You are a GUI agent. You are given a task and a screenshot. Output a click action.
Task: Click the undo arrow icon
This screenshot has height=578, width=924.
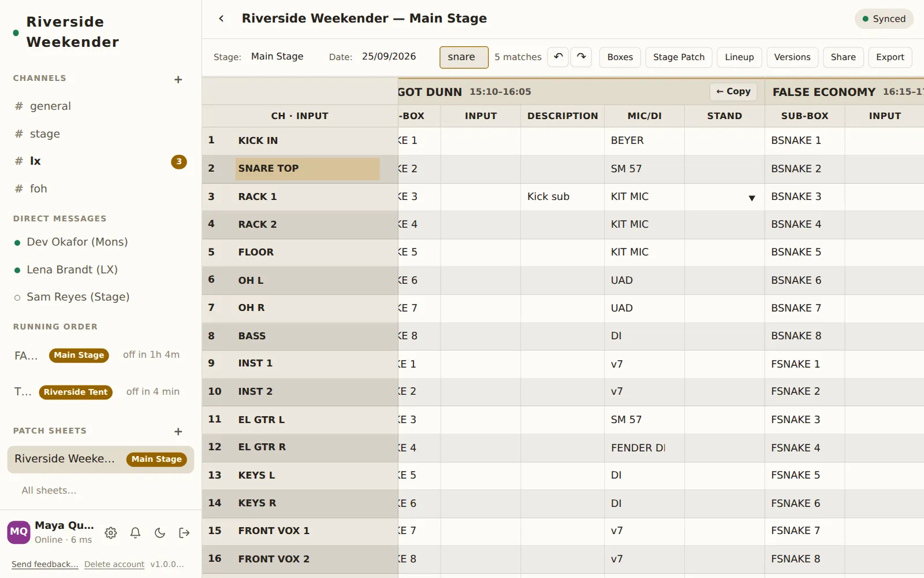coord(558,57)
